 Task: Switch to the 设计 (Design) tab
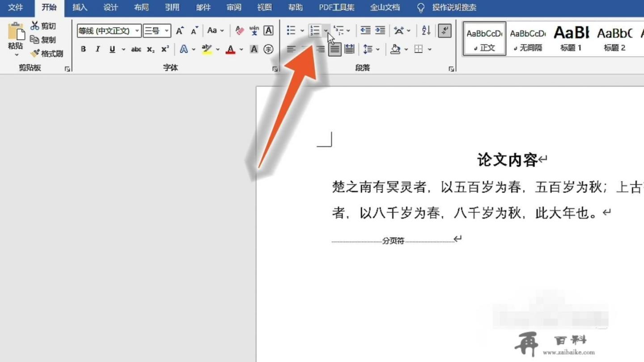click(x=110, y=8)
